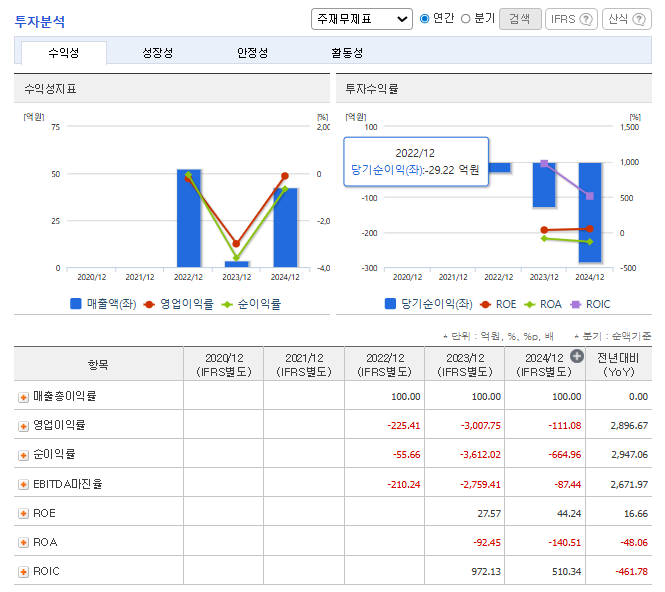This screenshot has width=665, height=592.
Task: Expand the ROE row
Action: 23,514
